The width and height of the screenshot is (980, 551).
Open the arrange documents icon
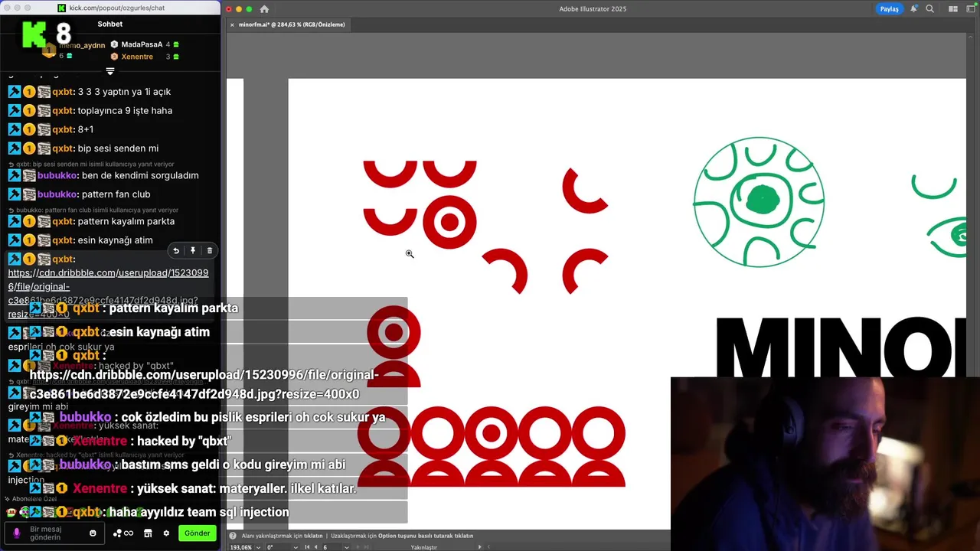[x=953, y=9]
